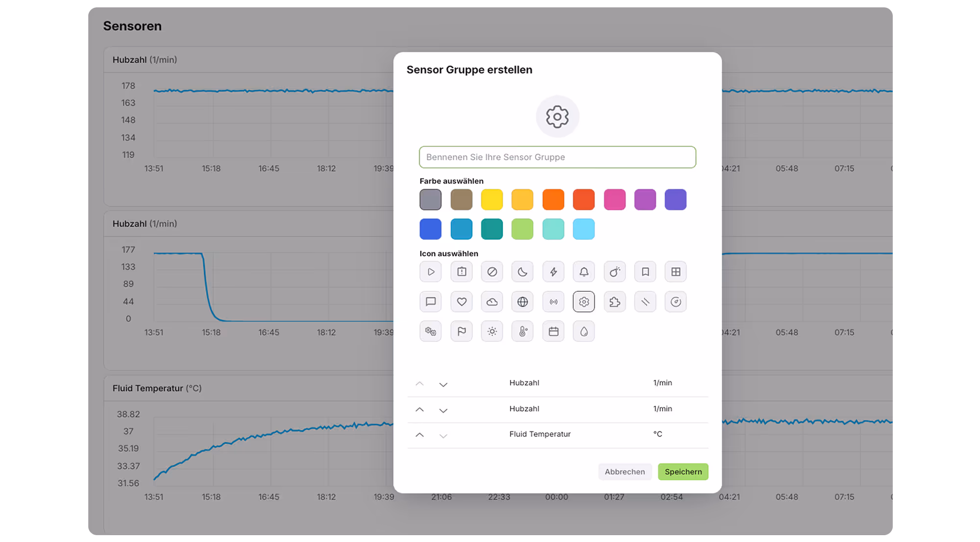Click the large gear preview icon above the name field
Image resolution: width=980 pixels, height=542 pixels.
[557, 117]
